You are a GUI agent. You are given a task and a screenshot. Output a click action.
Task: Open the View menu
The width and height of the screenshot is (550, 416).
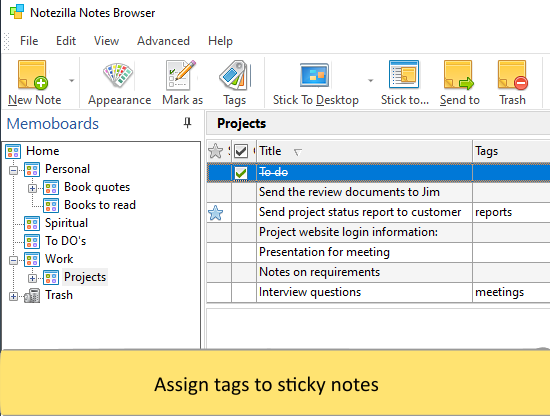(106, 41)
